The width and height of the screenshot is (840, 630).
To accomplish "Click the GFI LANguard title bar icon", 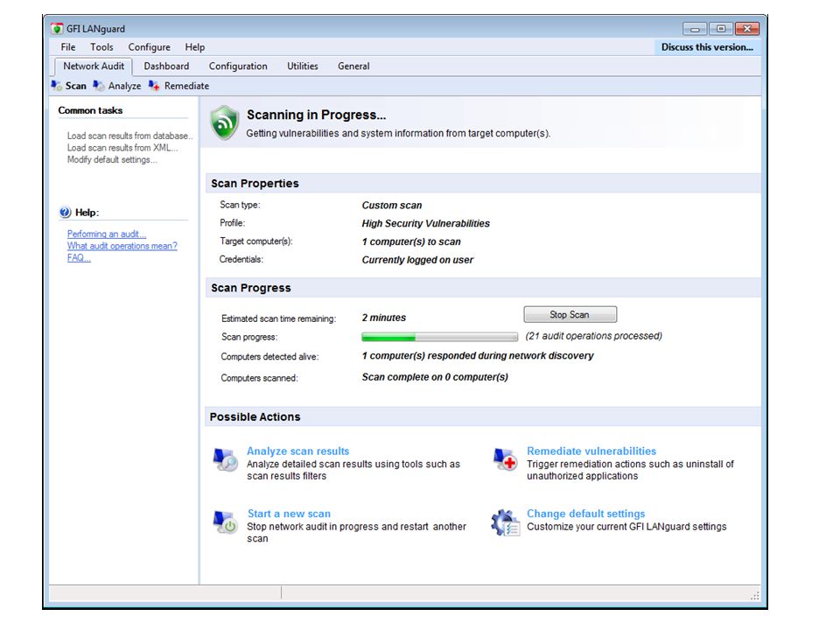I will (57, 28).
